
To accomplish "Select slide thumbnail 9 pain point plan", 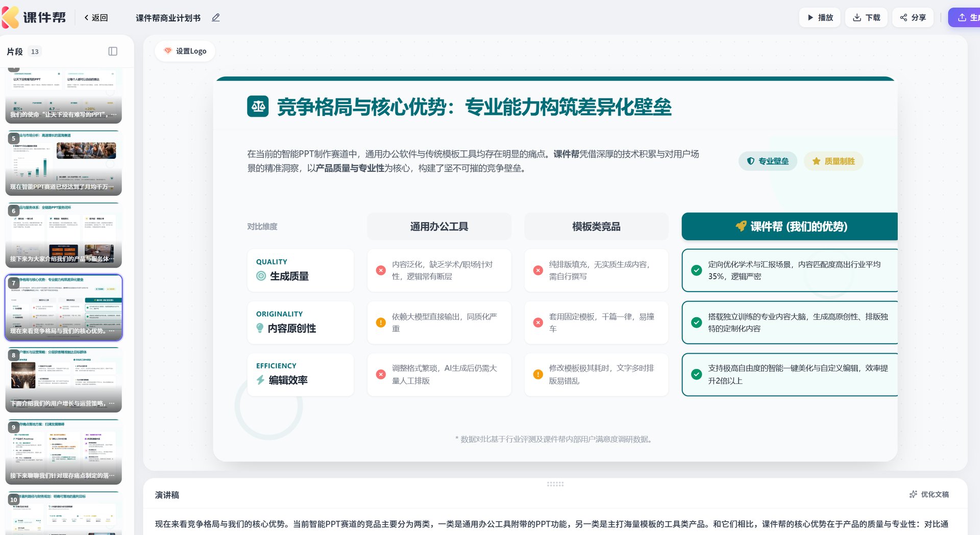I will tap(64, 452).
